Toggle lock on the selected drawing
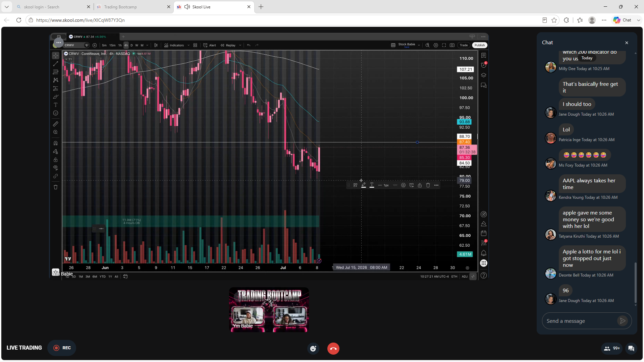Image resolution: width=644 pixels, height=362 pixels. click(x=420, y=185)
